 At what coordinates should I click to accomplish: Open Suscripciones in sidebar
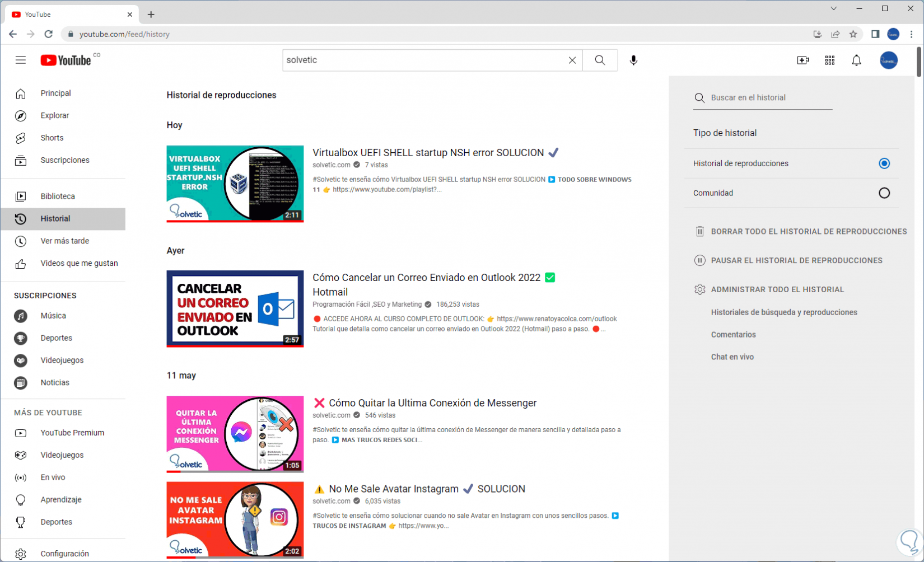point(63,160)
